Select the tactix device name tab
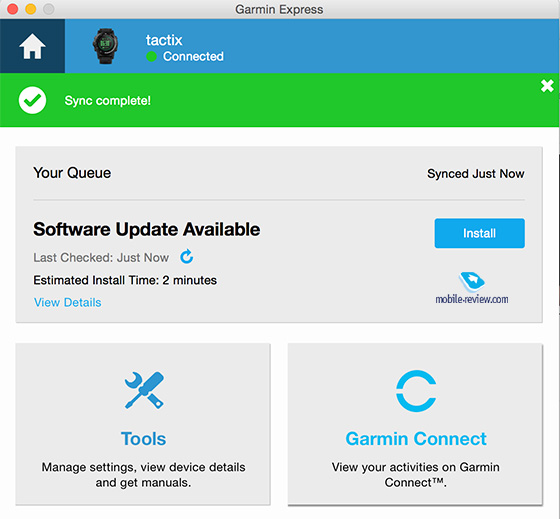The image size is (560, 519). 164,40
